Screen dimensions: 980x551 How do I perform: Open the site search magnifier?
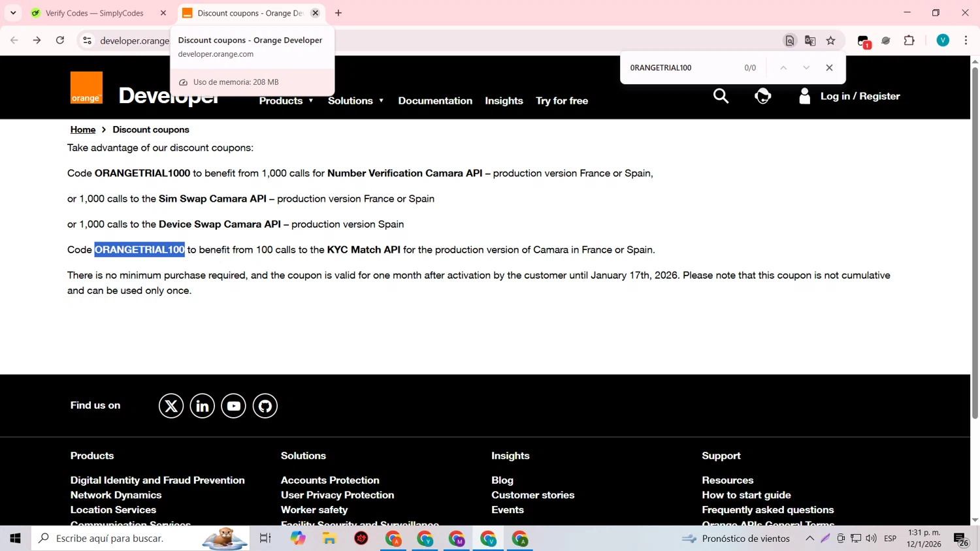721,96
